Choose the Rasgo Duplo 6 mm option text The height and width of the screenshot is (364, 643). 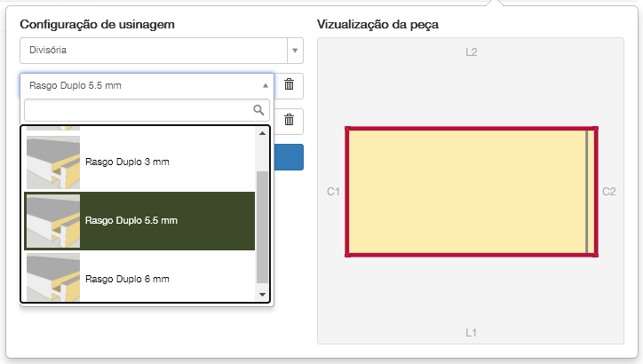tap(127, 279)
